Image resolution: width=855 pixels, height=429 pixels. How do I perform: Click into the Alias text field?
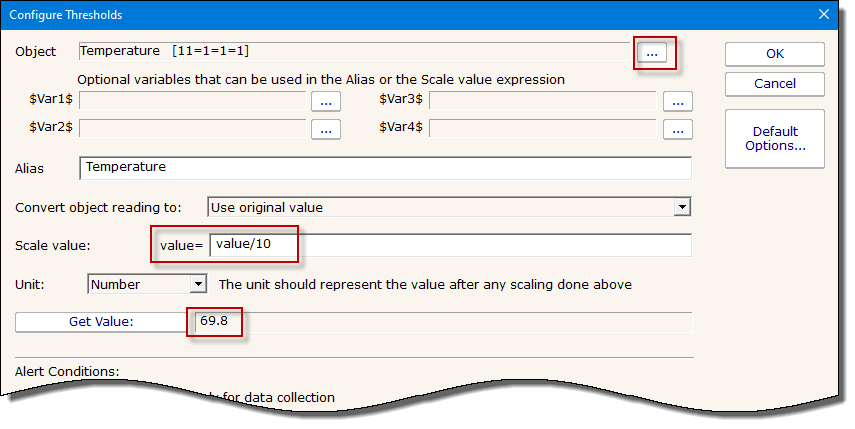(x=385, y=168)
